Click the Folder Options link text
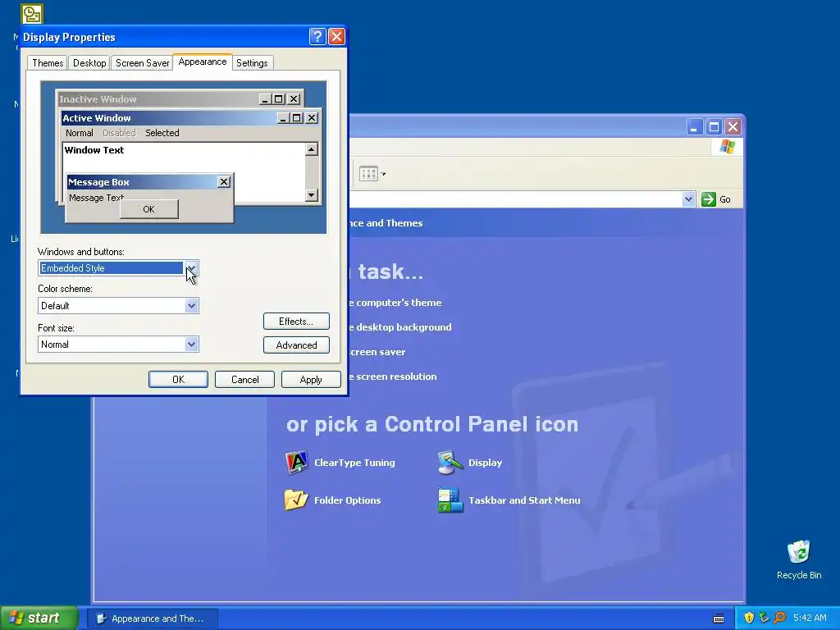The height and width of the screenshot is (630, 840). point(348,500)
